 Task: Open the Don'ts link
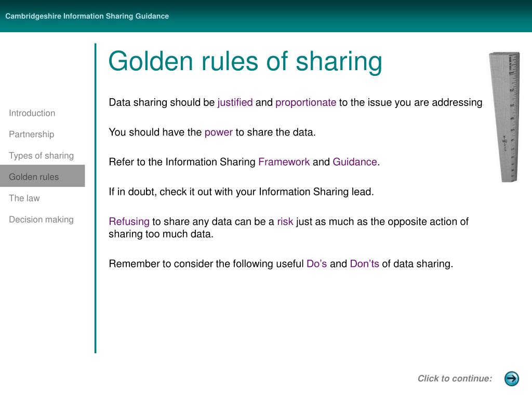(x=364, y=263)
